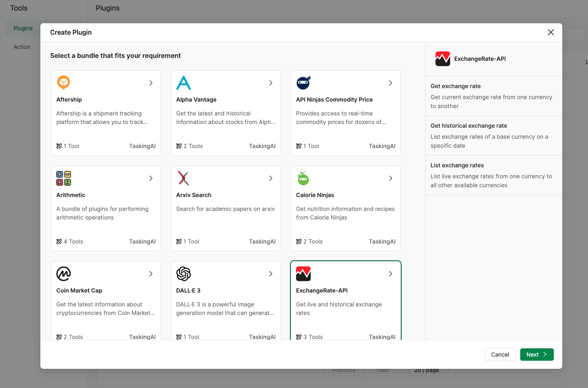588x388 pixels.
Task: Expand the Coin Market Cap card chevron
Action: pos(151,274)
